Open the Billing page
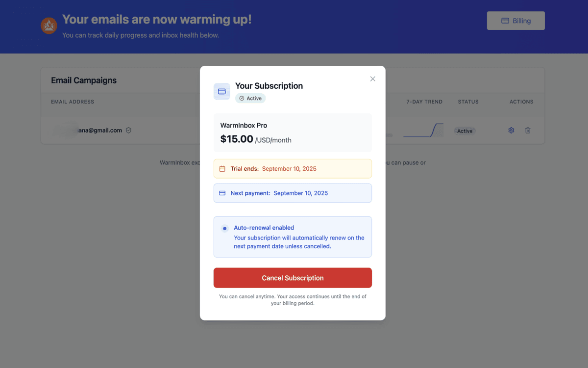 [x=515, y=21]
